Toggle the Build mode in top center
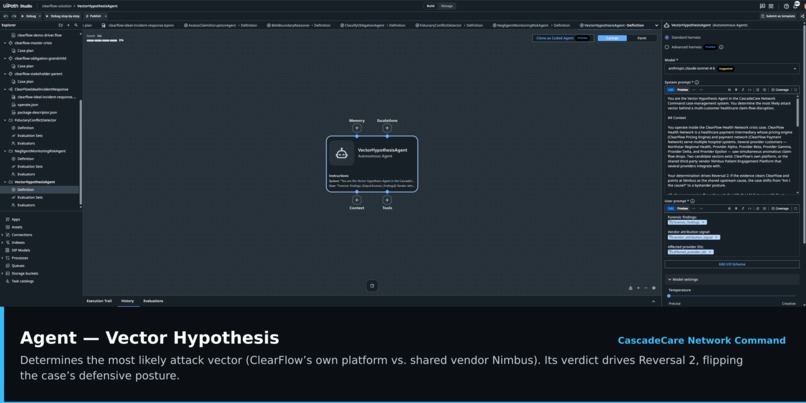Viewport: 806px width, 403px height. [430, 6]
